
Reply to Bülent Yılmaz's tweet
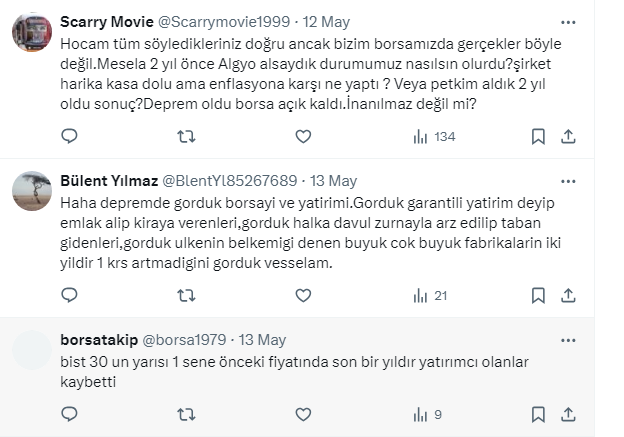pyautogui.click(x=69, y=295)
